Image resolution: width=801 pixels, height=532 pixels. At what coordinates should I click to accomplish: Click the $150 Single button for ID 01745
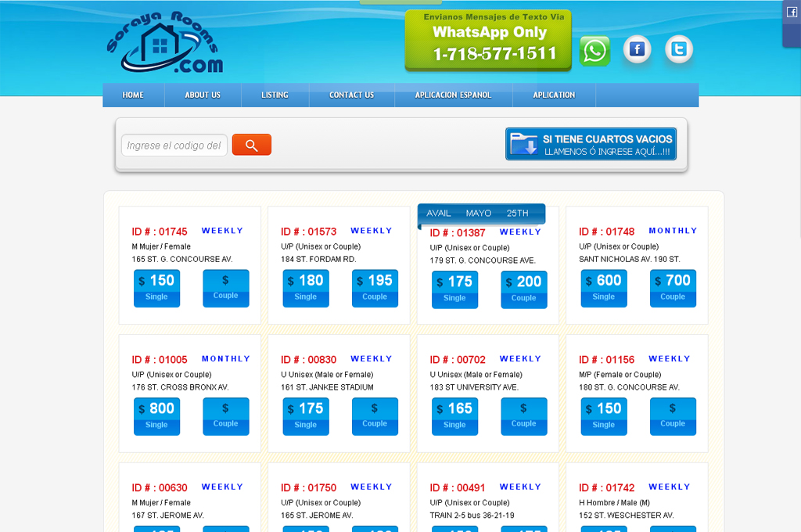(156, 288)
